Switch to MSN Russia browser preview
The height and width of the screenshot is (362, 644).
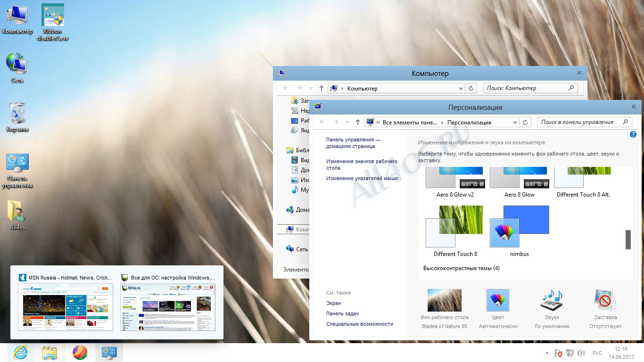(66, 302)
